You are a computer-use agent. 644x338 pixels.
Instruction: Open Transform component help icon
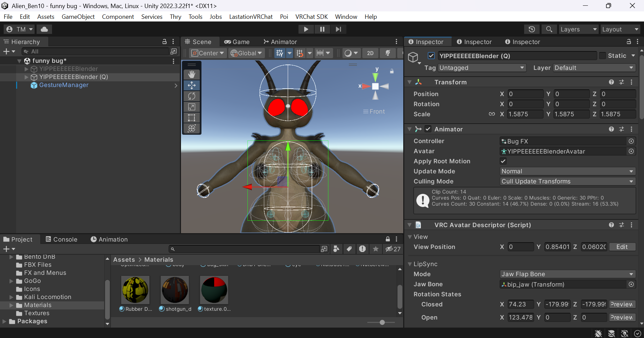611,82
